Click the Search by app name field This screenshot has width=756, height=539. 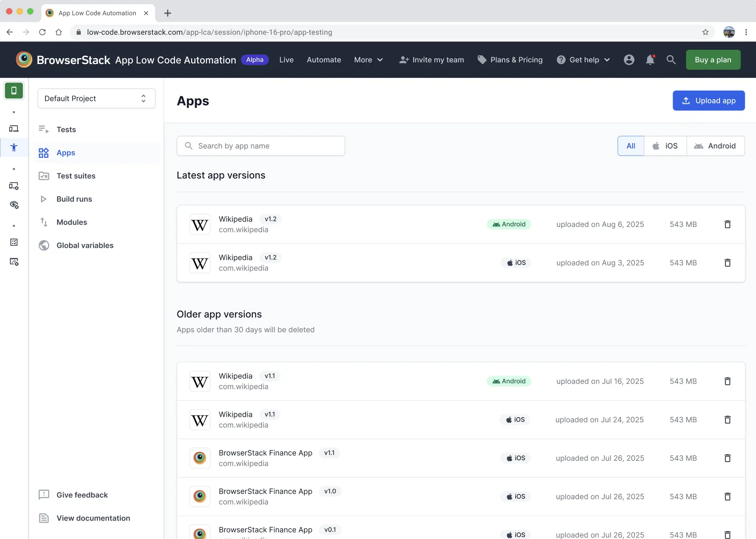[260, 146]
